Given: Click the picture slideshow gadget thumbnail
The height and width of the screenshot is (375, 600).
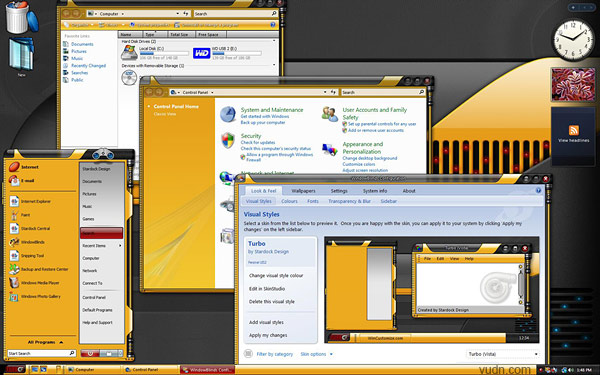Looking at the screenshot, I should (x=573, y=85).
